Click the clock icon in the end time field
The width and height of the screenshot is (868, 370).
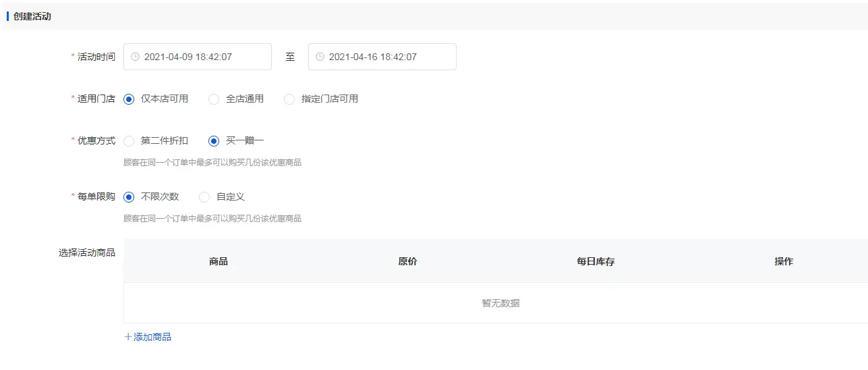coord(320,57)
